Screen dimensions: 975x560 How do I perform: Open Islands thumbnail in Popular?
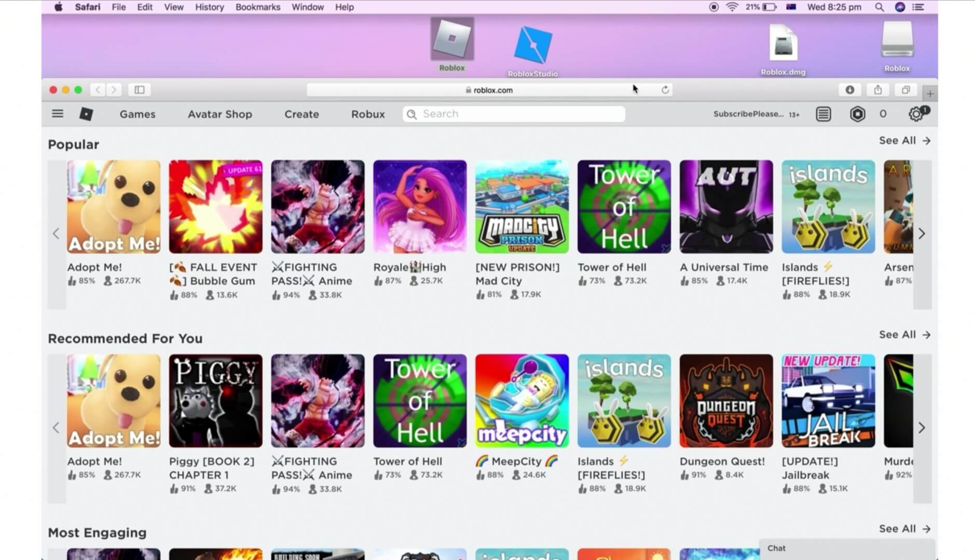[828, 206]
